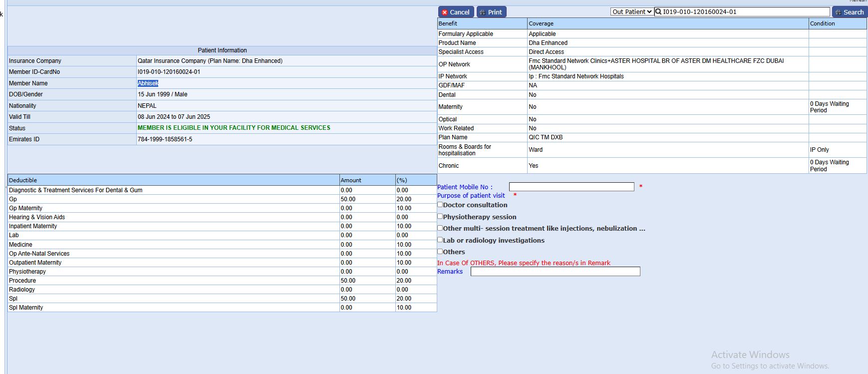Click the Benefit column header
This screenshot has width=868, height=374.
[x=448, y=23]
